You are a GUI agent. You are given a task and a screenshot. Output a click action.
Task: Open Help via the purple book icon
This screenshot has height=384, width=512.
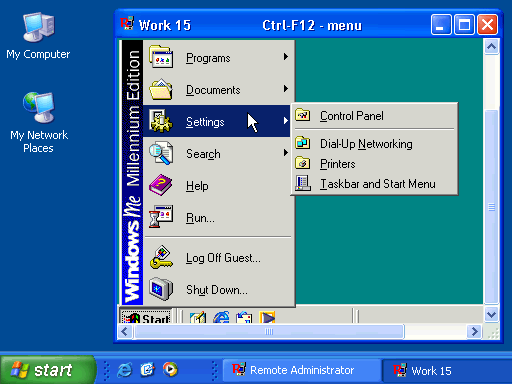(x=161, y=185)
